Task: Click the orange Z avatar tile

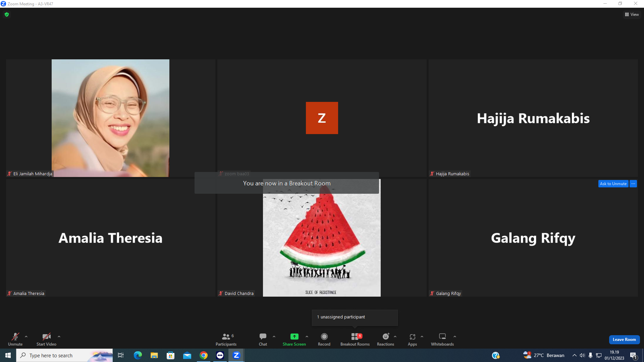Action: (x=322, y=118)
